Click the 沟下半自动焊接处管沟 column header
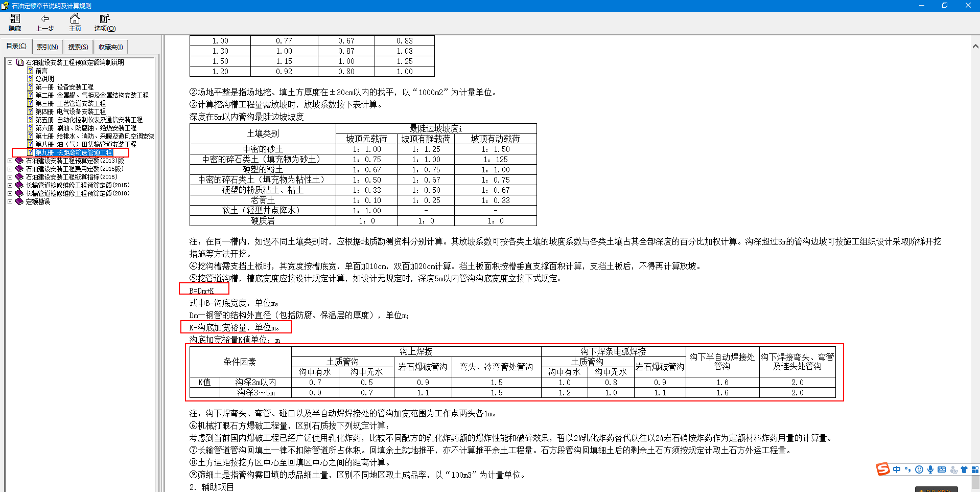 tap(722, 362)
